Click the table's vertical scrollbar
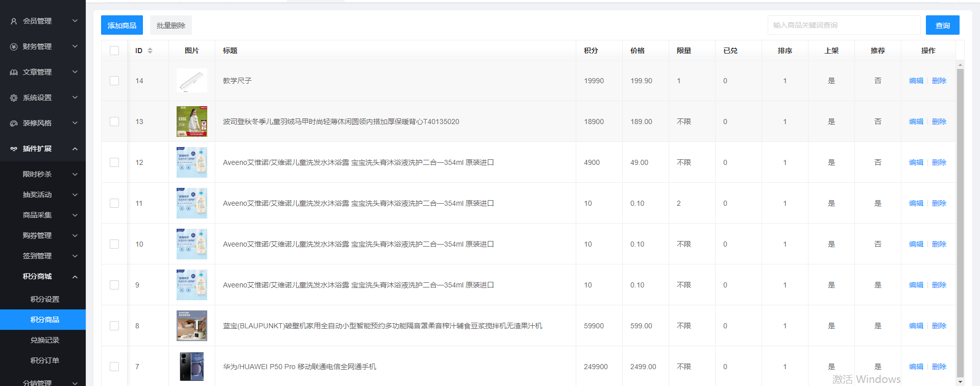This screenshot has width=980, height=386. [960, 220]
